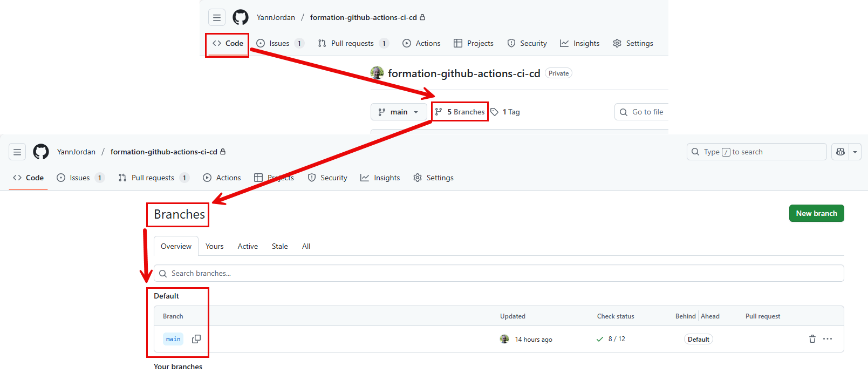Click the repo owner avatar beside the title
Screen dimensions: 868x373
point(377,73)
